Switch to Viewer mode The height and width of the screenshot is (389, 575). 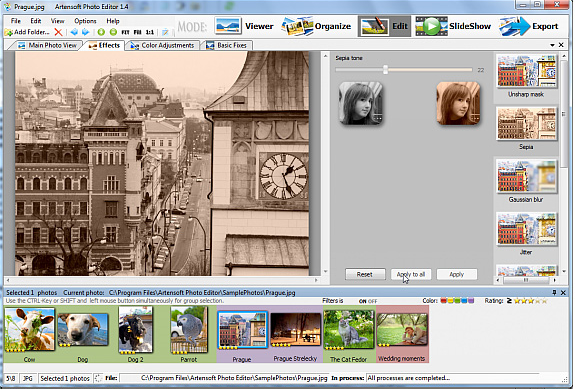coord(244,26)
